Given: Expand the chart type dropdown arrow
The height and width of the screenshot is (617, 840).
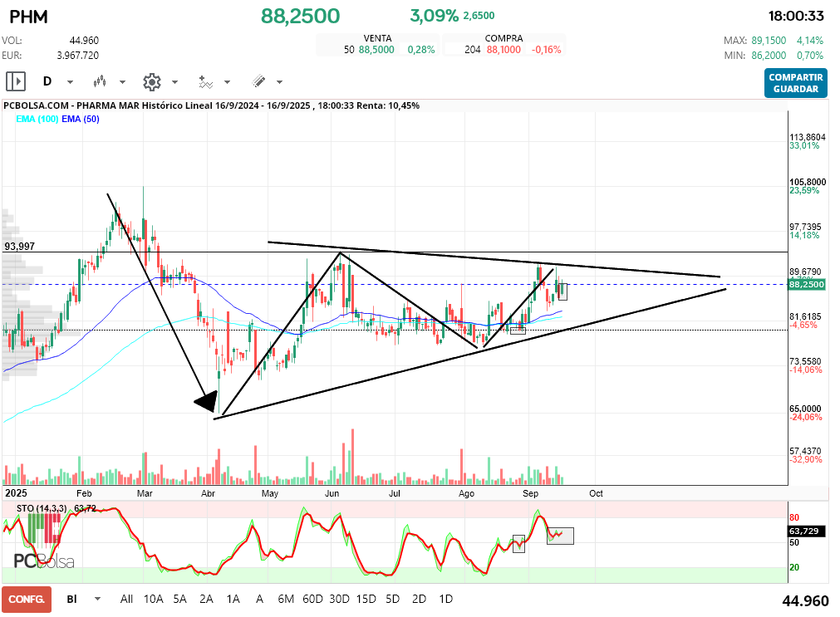Looking at the screenshot, I should coord(122,82).
